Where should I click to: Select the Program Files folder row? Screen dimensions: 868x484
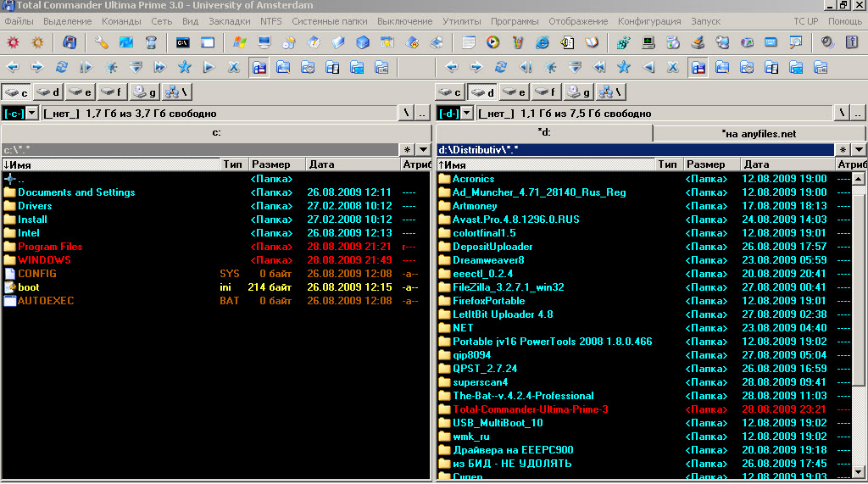click(x=216, y=247)
